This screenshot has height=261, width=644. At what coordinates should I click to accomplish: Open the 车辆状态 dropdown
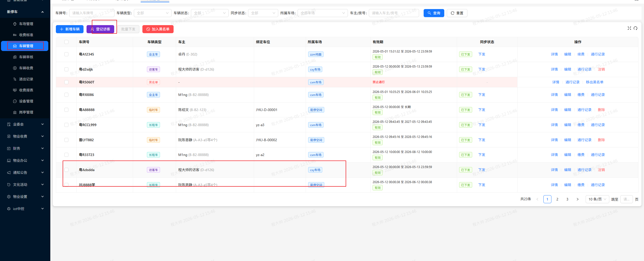[210, 13]
